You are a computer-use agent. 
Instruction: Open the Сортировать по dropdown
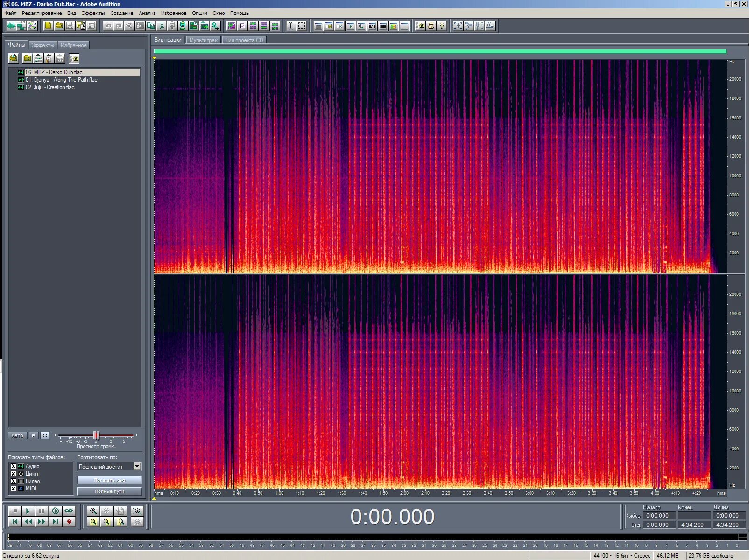(x=137, y=466)
